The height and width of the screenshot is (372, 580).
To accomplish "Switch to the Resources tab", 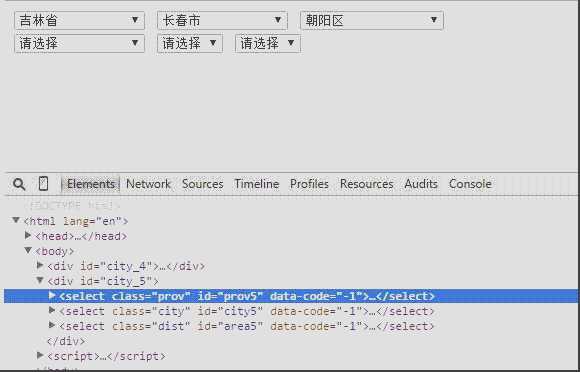I will [367, 184].
